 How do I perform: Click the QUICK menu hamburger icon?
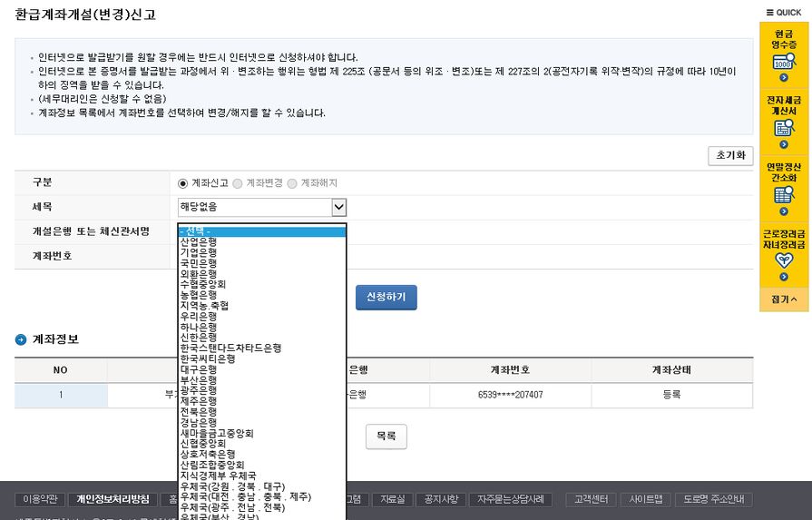click(x=770, y=13)
